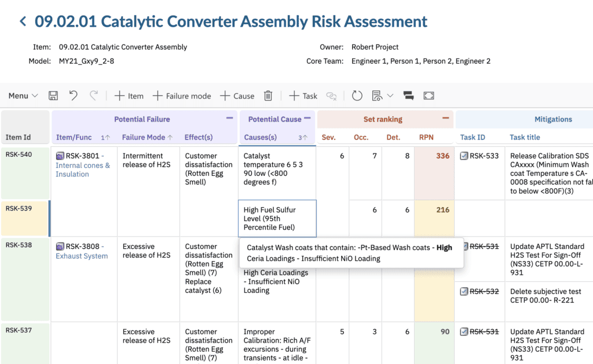Image resolution: width=593 pixels, height=364 pixels.
Task: Undo the last change
Action: pyautogui.click(x=72, y=95)
